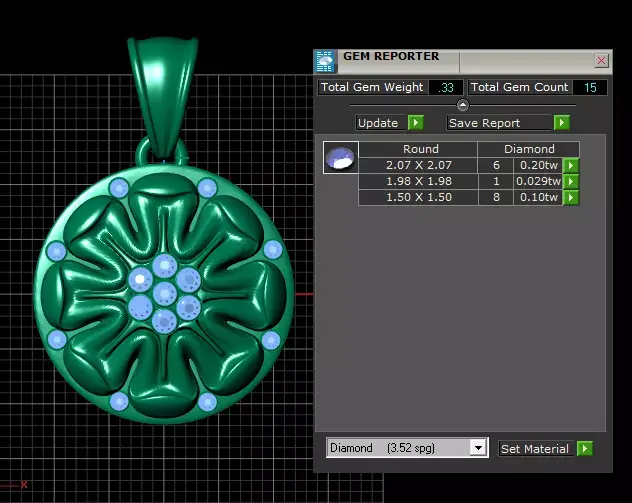
Task: Click the 0.10tw weight cell
Action: tap(538, 197)
